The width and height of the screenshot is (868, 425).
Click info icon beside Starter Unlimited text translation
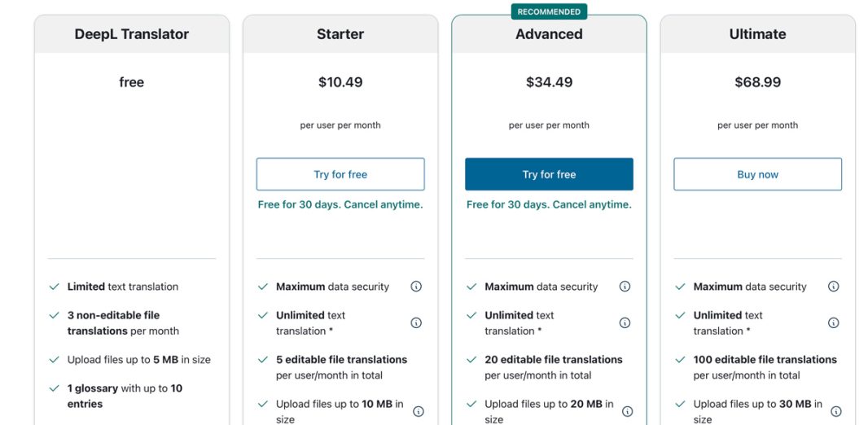[x=416, y=322]
